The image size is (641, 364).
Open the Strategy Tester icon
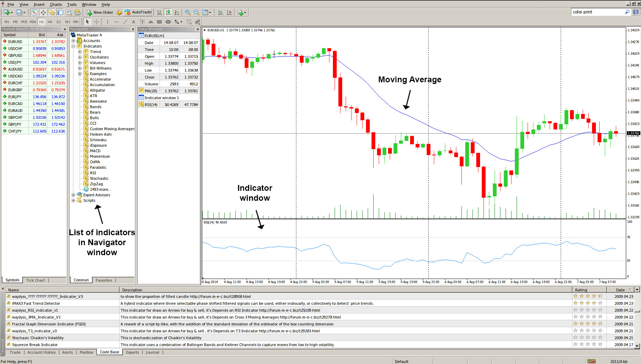click(69, 12)
